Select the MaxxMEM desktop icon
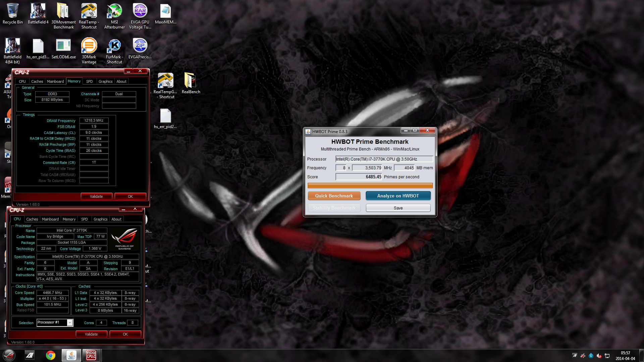644x362 pixels. (x=165, y=14)
